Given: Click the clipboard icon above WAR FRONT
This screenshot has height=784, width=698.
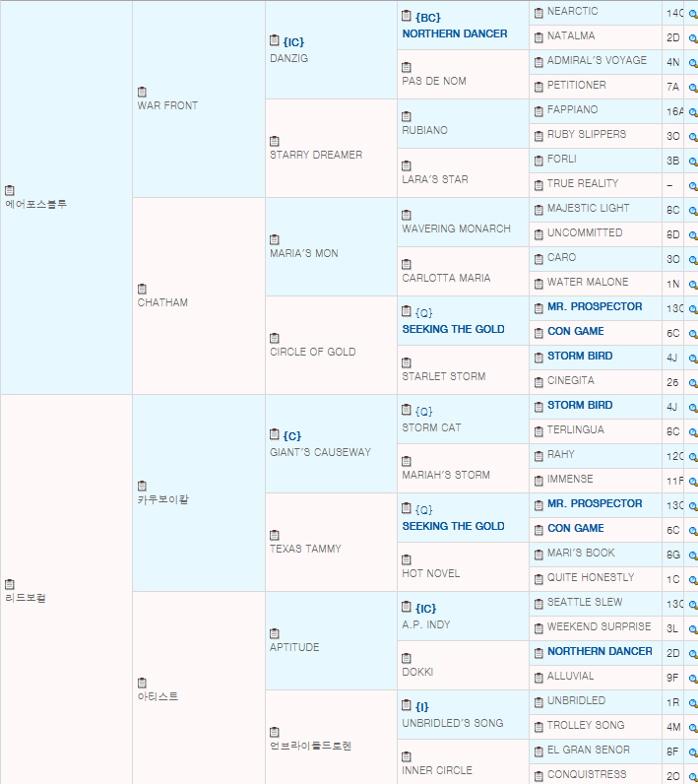Looking at the screenshot, I should coord(142,92).
